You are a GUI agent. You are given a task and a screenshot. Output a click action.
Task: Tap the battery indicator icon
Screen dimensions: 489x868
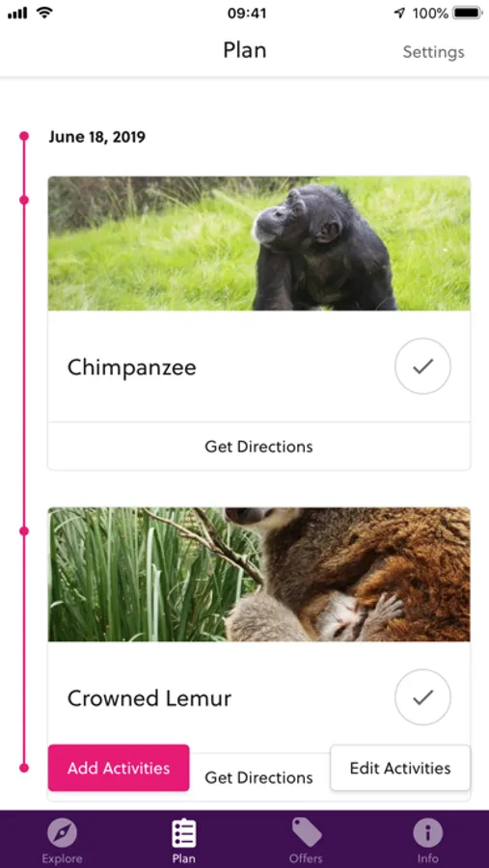(468, 14)
